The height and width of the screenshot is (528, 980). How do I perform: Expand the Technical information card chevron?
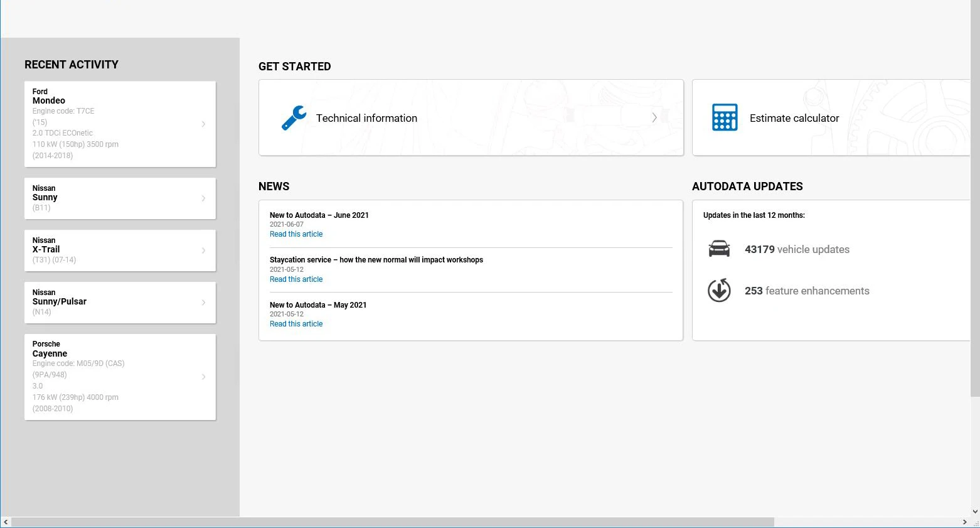pos(654,117)
